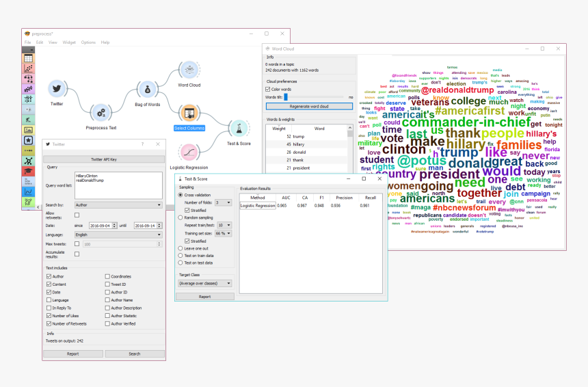Open the Text Mining category icon
The width and height of the screenshot is (588, 387).
coord(28,181)
